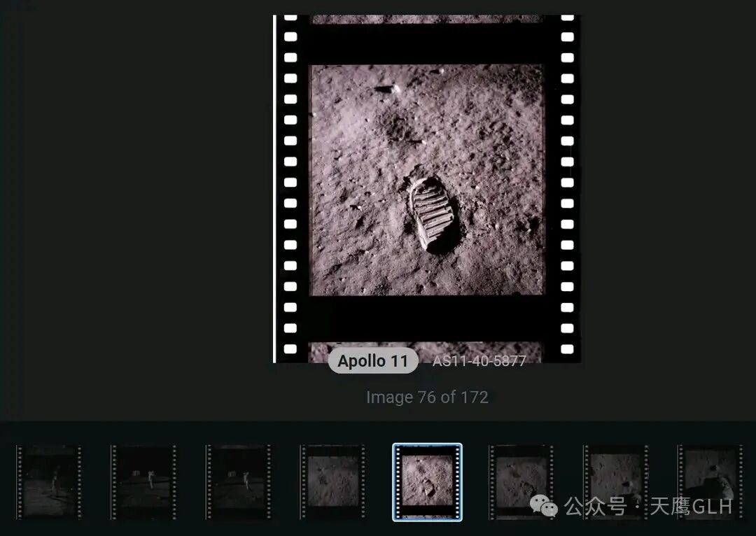756x536 pixels.
Task: Select the thumbnail right after the highlighted one
Action: (521, 482)
